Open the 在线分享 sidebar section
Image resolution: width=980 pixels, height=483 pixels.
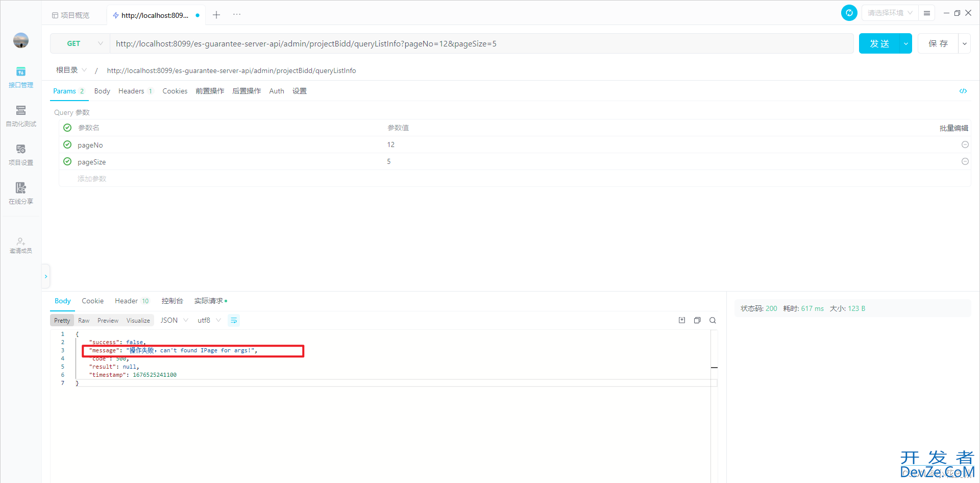click(x=21, y=194)
